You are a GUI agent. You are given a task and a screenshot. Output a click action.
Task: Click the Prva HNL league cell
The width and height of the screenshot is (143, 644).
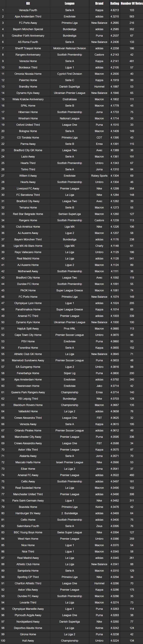point(69,328)
